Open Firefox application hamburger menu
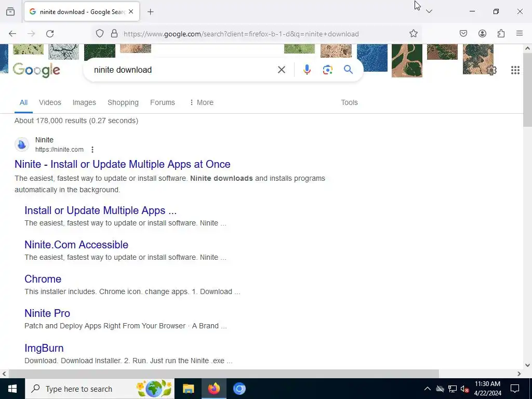 click(520, 33)
